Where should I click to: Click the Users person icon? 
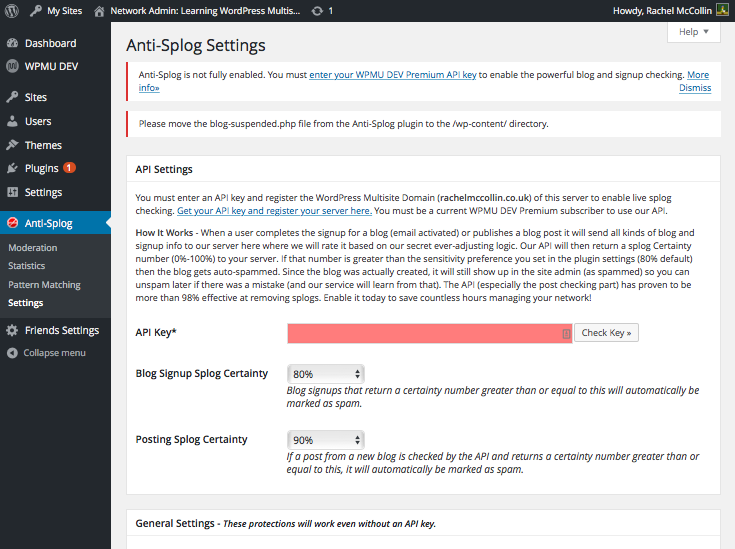[x=13, y=121]
